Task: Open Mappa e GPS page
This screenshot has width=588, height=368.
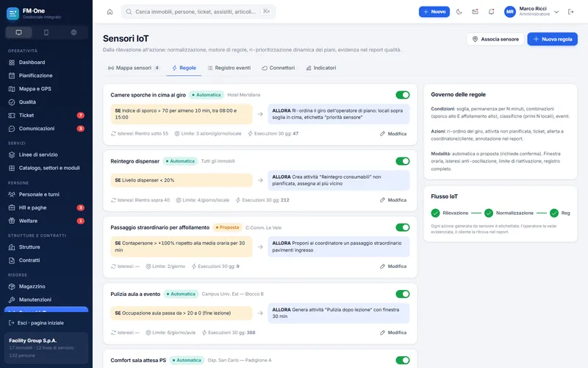Action: pos(46,88)
